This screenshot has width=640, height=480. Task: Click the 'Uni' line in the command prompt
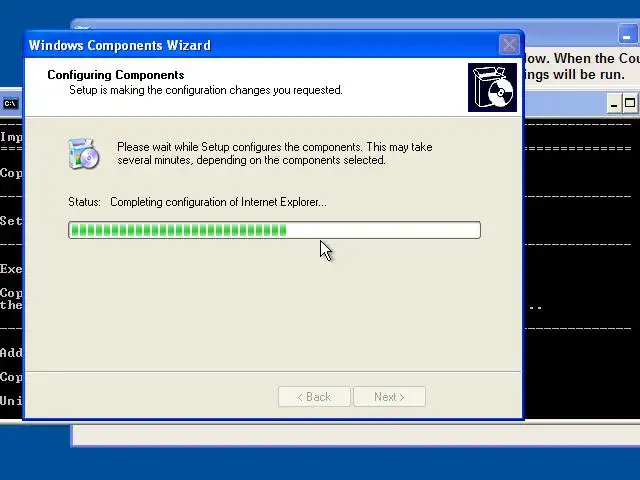(11, 401)
